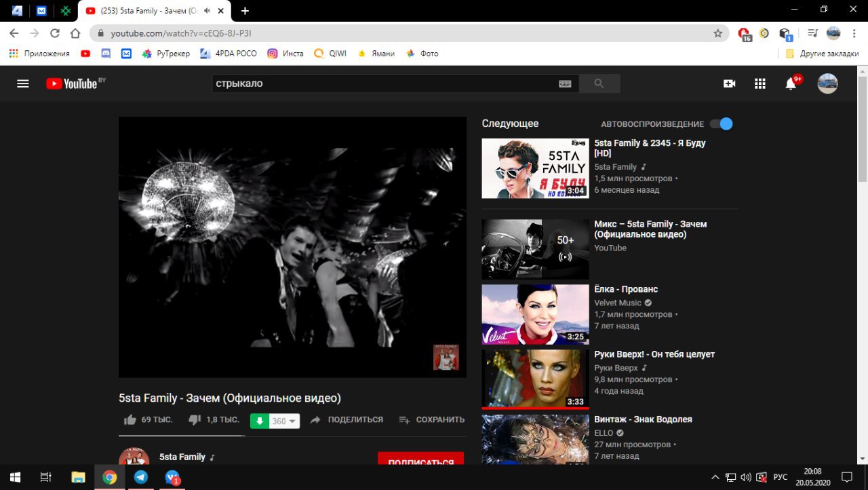Toggle the autoplay switch off
This screenshot has width=868, height=490.
tap(721, 124)
